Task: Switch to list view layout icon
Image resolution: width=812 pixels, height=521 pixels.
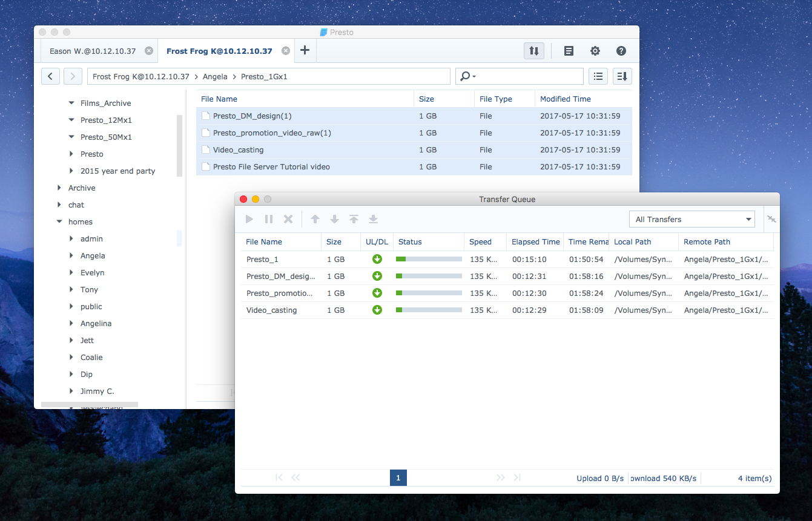Action: (x=598, y=76)
